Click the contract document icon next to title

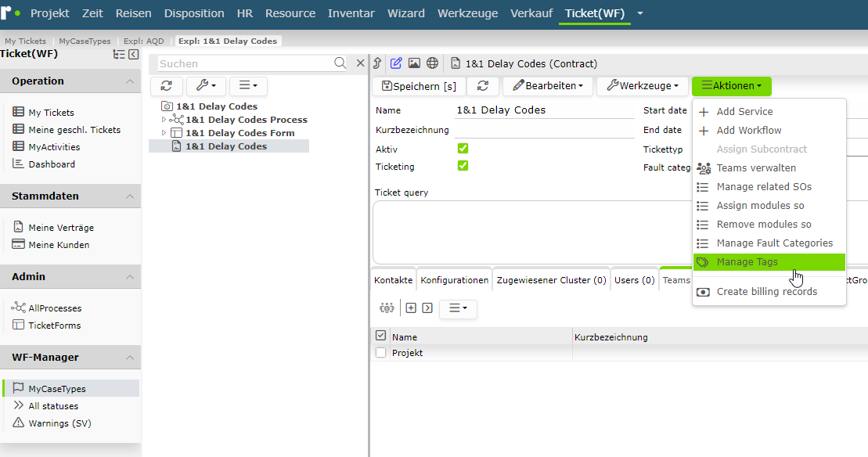[x=455, y=63]
